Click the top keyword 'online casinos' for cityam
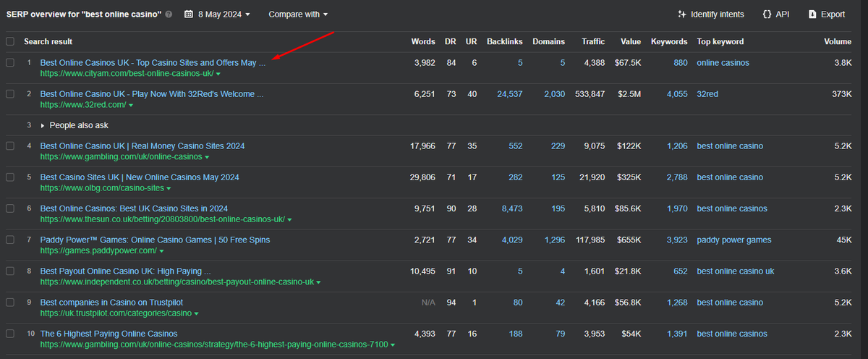This screenshot has width=868, height=359. (723, 63)
